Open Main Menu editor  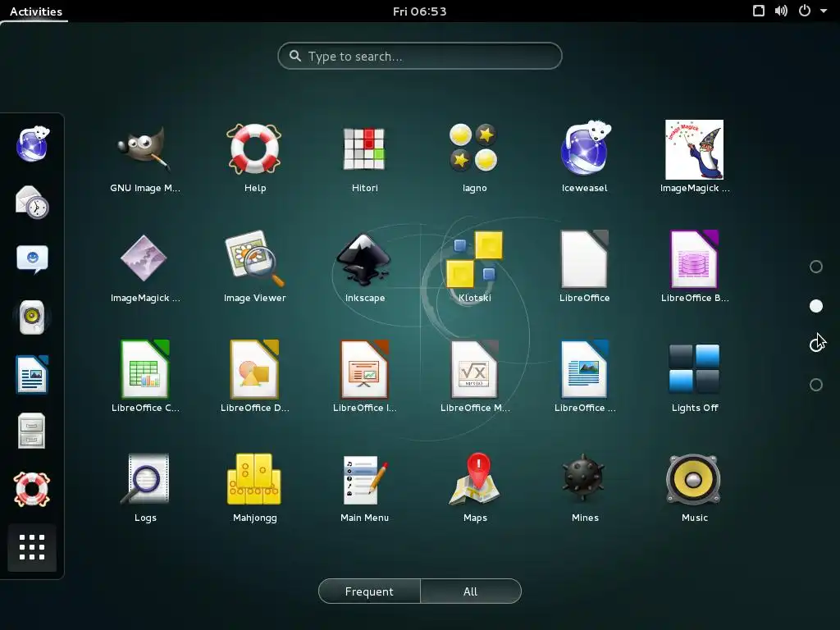364,487
